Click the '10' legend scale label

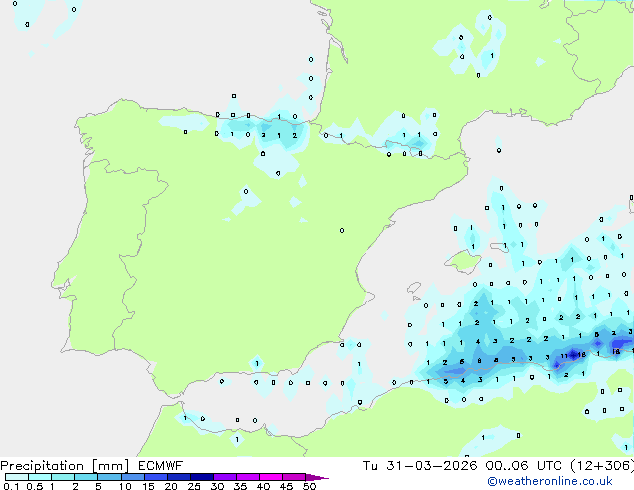(125, 486)
